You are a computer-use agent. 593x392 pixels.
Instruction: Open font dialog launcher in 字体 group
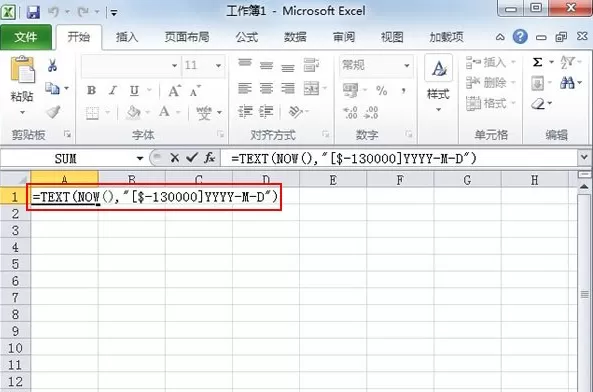220,134
